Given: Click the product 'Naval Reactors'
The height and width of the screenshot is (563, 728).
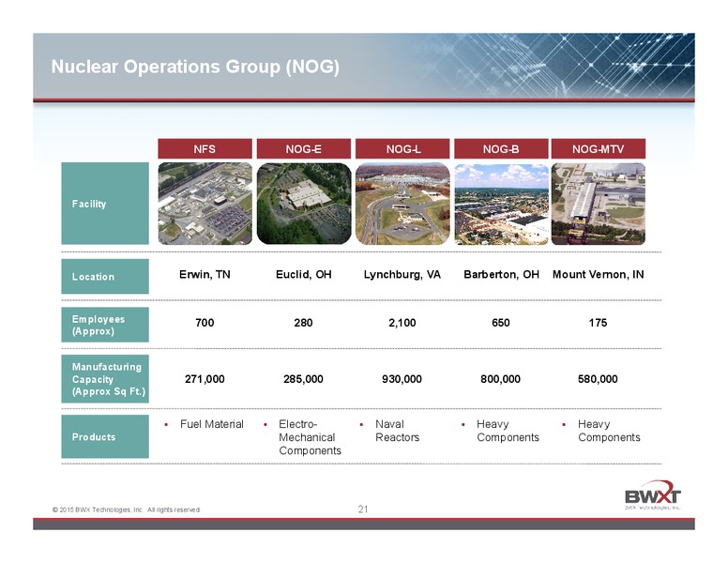Looking at the screenshot, I should pyautogui.click(x=397, y=431).
